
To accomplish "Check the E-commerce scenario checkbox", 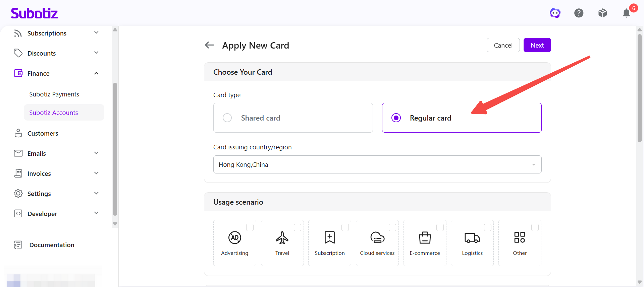I will click(440, 227).
